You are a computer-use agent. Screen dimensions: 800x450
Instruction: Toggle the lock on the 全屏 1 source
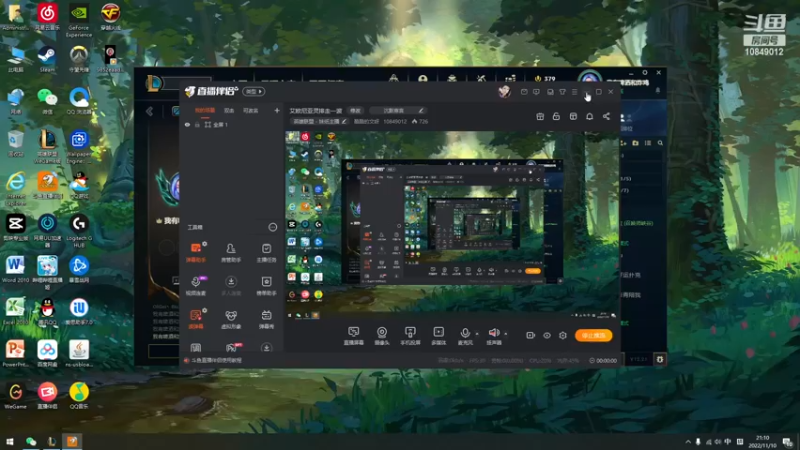click(197, 124)
